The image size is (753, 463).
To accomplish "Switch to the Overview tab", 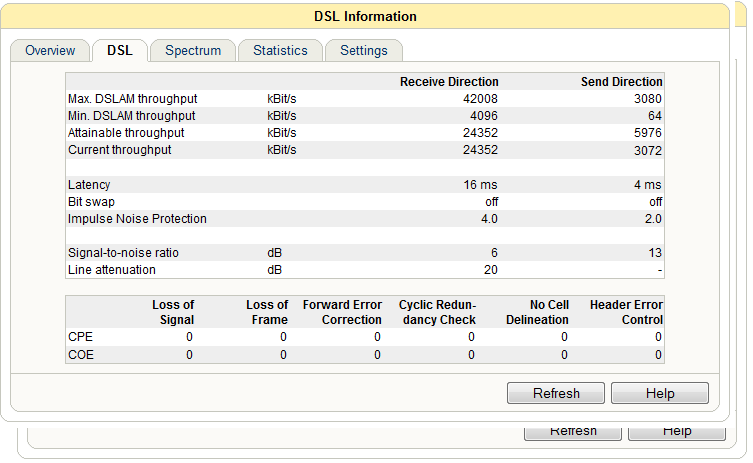I will 50,50.
